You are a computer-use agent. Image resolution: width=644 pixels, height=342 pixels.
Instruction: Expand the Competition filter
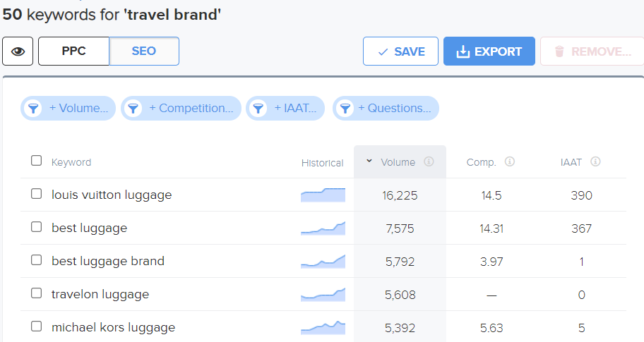[x=181, y=109]
